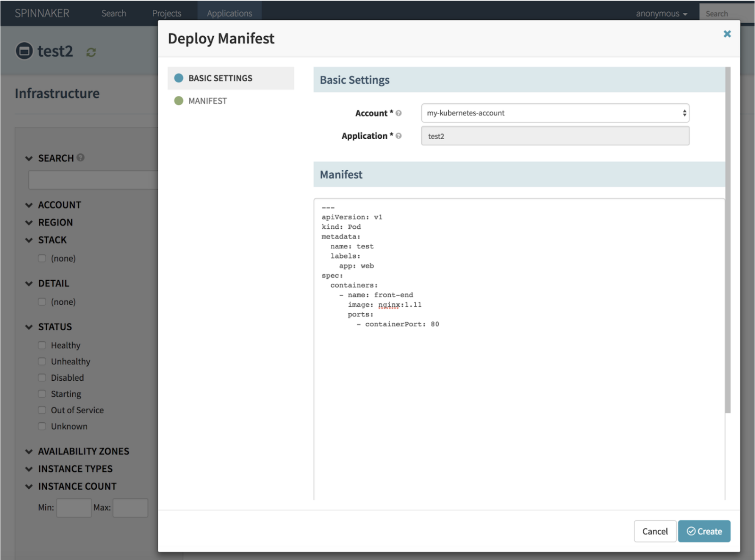755x560 pixels.
Task: Click the test2 application icon
Action: (25, 51)
